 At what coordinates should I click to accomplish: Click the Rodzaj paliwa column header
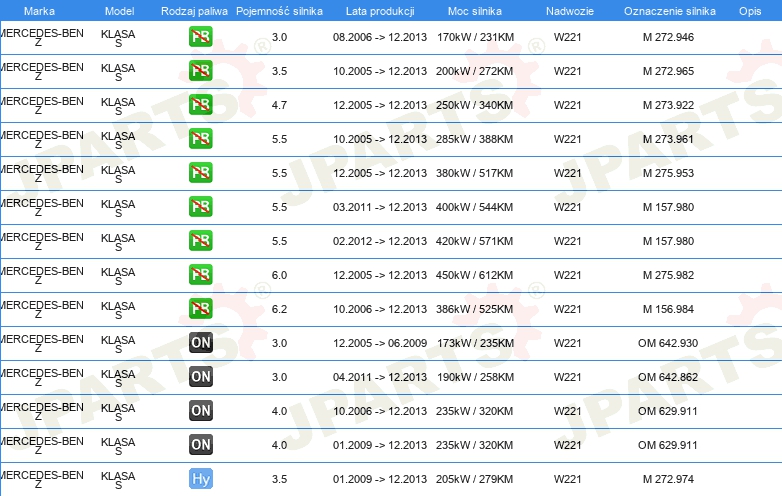(195, 11)
